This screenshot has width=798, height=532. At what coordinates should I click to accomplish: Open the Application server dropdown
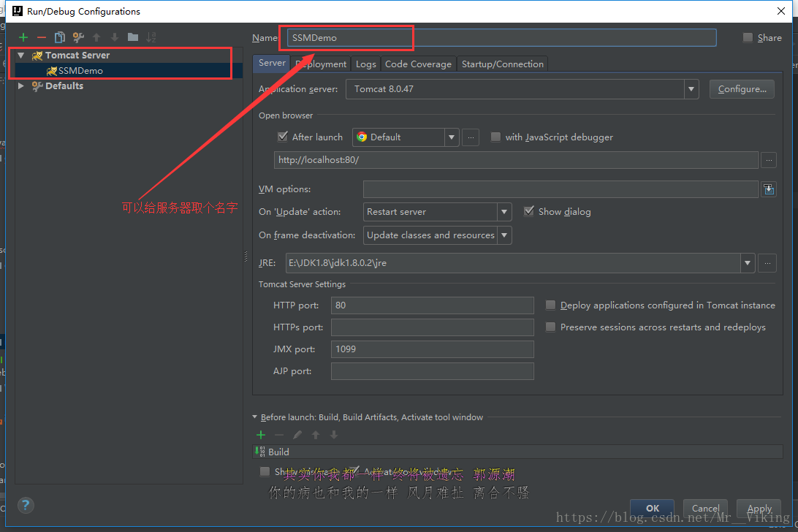[x=691, y=89]
